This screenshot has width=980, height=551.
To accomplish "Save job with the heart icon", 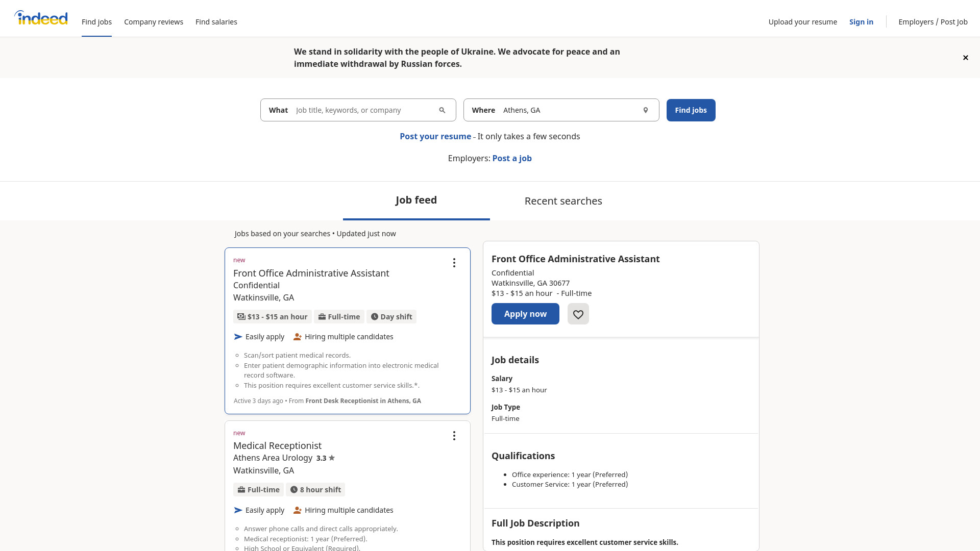I will click(x=578, y=314).
